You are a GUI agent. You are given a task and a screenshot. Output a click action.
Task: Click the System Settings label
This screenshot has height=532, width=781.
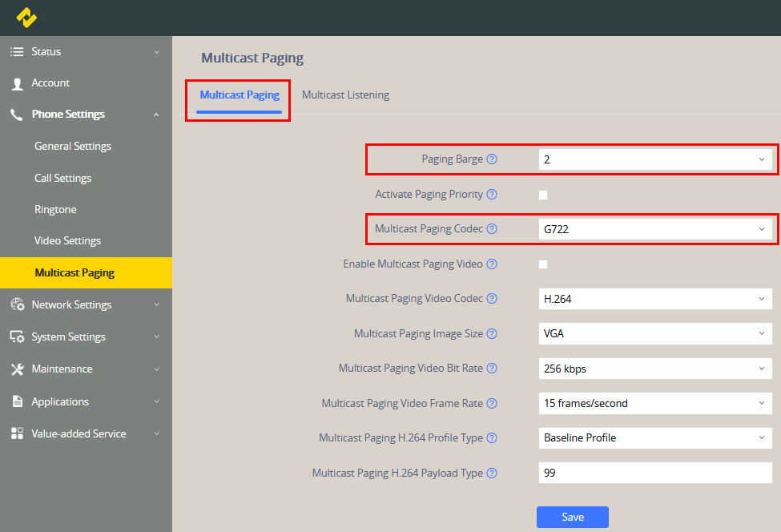coord(68,337)
